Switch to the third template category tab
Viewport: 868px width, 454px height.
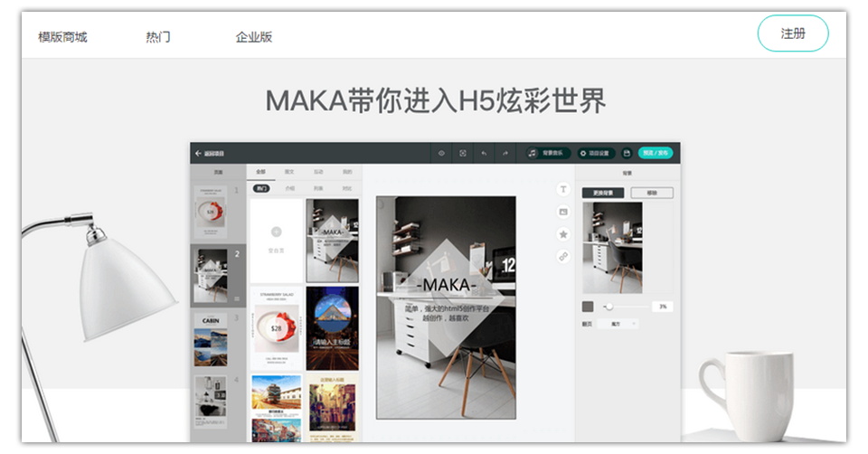pyautogui.click(x=318, y=172)
